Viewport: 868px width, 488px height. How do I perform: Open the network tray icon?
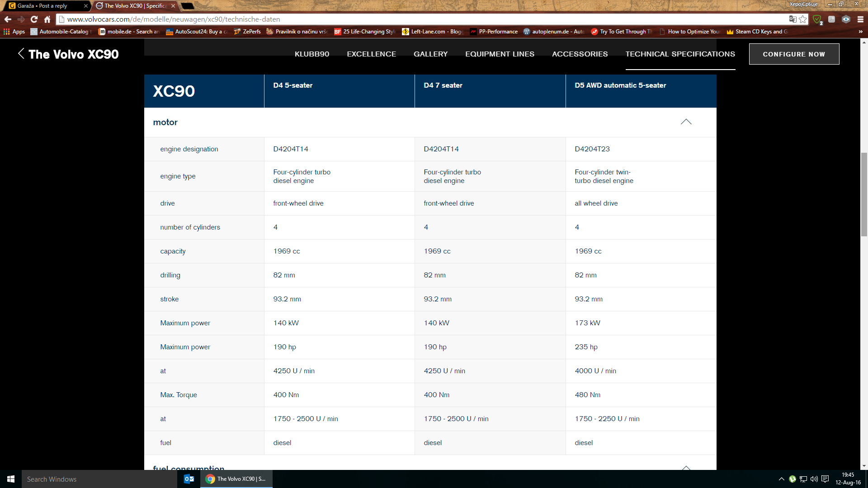click(803, 479)
